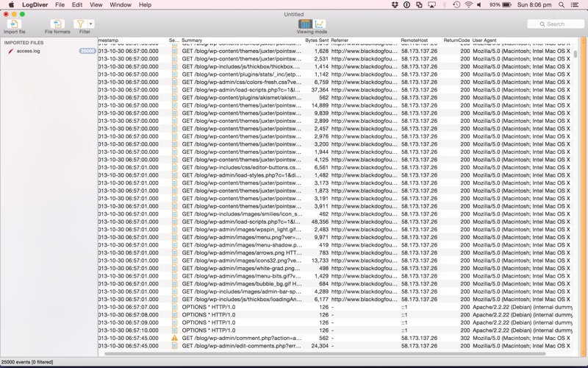Open the Apple menu
The image size is (588, 368).
pos(11,5)
